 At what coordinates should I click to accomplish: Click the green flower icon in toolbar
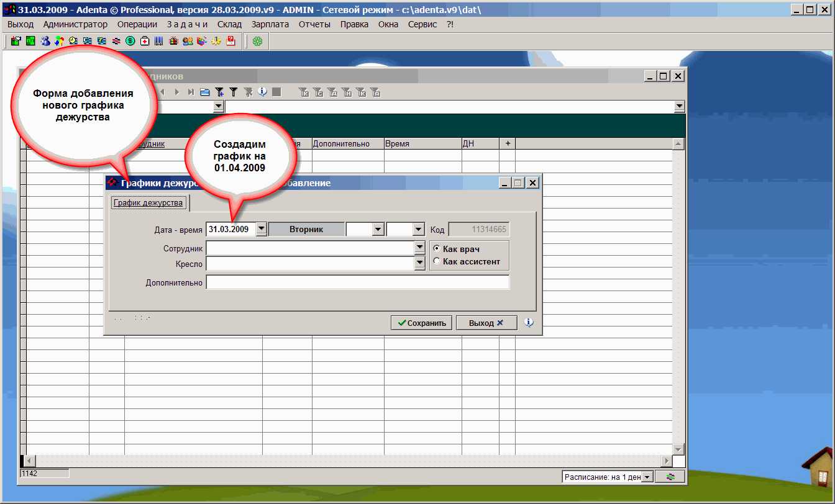pos(257,41)
